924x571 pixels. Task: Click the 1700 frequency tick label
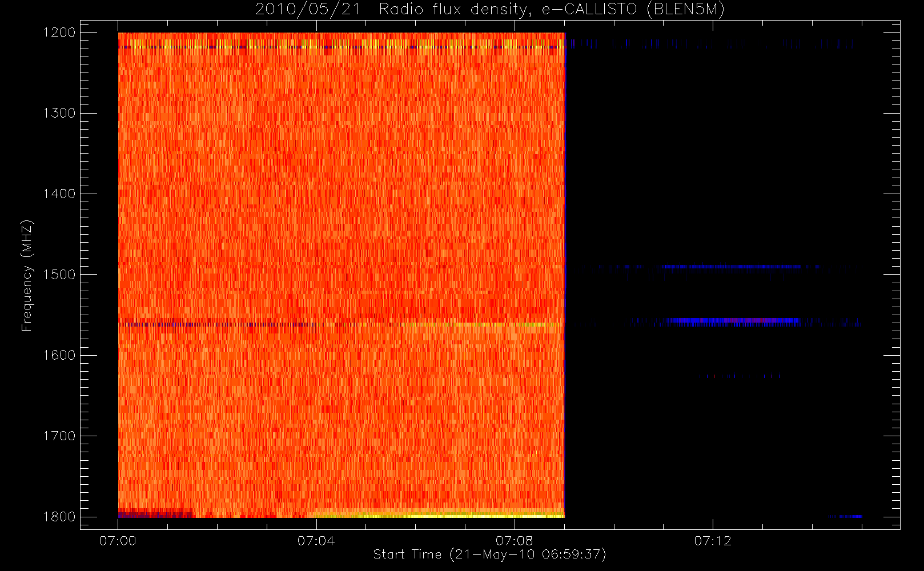coord(60,436)
